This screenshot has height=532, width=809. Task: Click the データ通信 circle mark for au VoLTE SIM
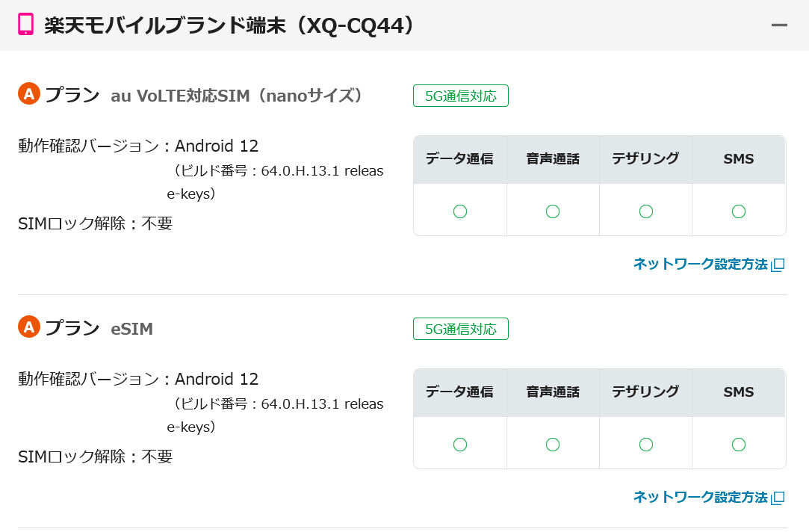point(460,211)
